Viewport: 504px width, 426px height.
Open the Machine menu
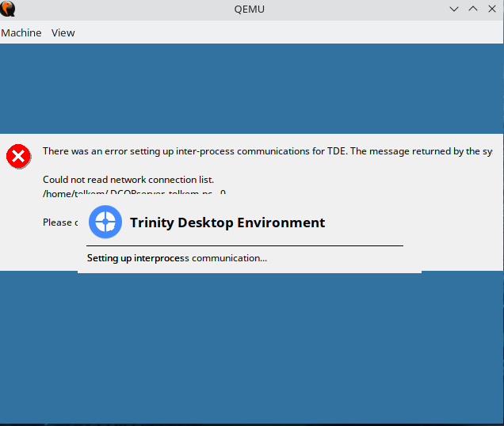pos(21,32)
